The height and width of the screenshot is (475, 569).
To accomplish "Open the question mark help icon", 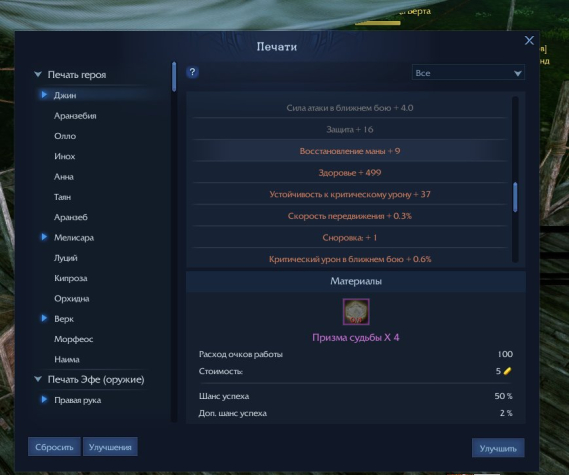I will pos(192,72).
